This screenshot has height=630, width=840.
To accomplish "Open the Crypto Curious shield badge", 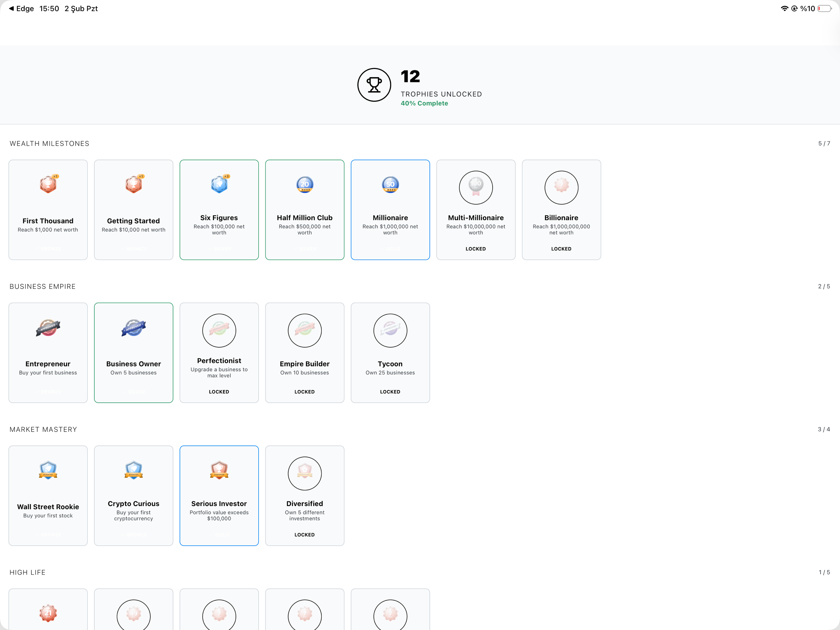I will click(x=134, y=470).
